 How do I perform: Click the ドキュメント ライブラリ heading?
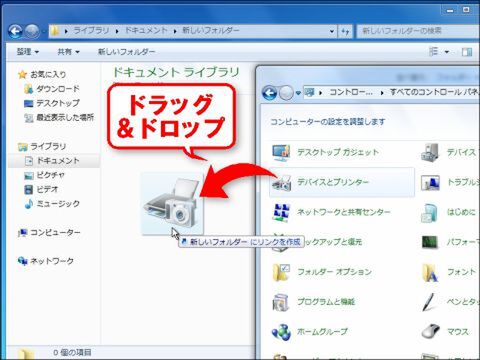click(176, 72)
